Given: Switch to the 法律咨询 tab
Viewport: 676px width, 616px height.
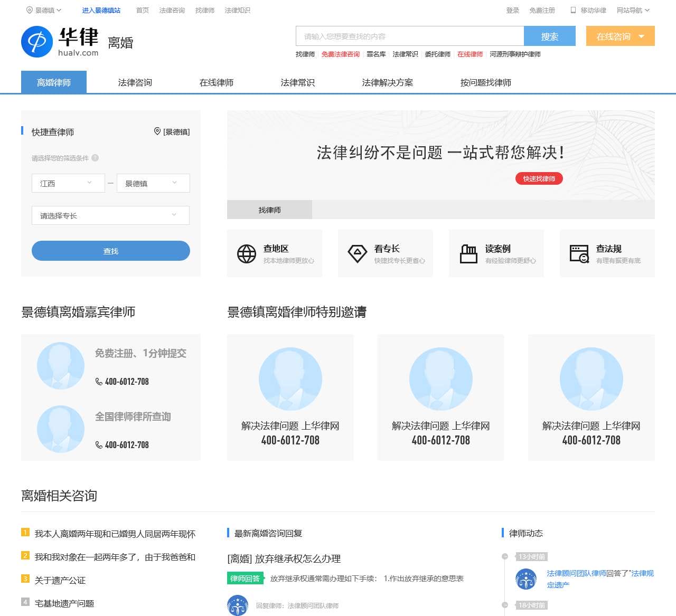Looking at the screenshot, I should (x=135, y=82).
